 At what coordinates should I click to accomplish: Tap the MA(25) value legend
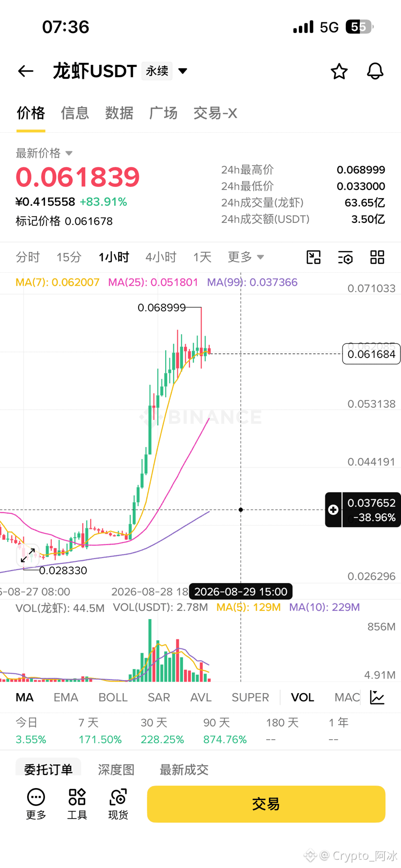tap(153, 282)
